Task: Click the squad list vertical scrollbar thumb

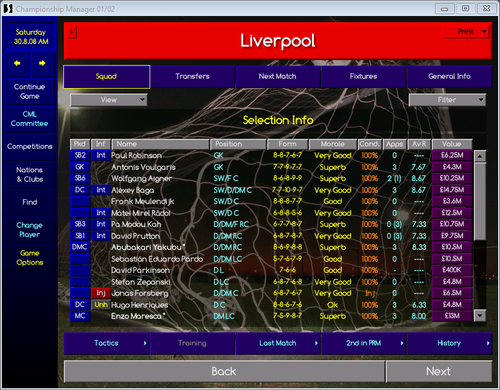Action: (479, 201)
